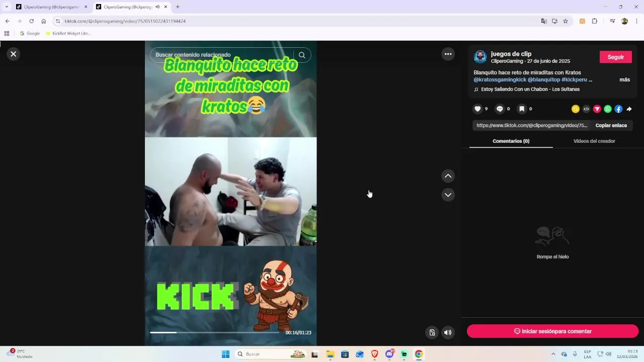
Task: Go to previous video with up chevron
Action: 448,176
